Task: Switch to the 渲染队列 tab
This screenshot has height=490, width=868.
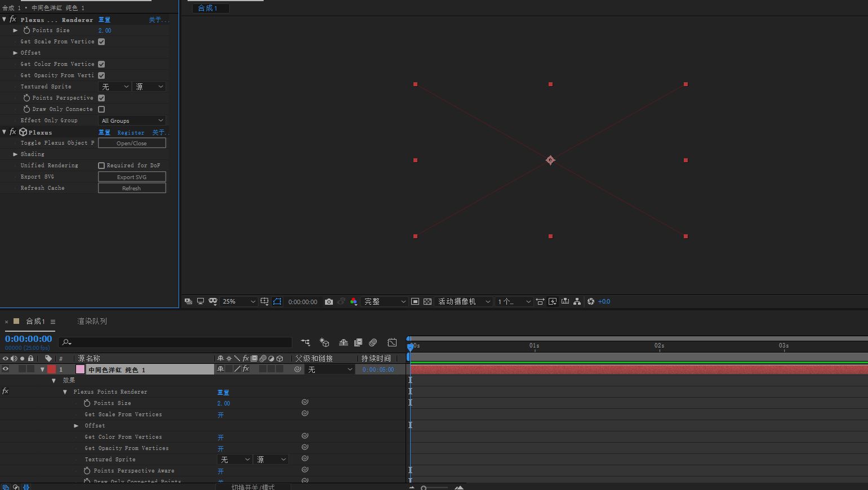Action: click(x=92, y=321)
